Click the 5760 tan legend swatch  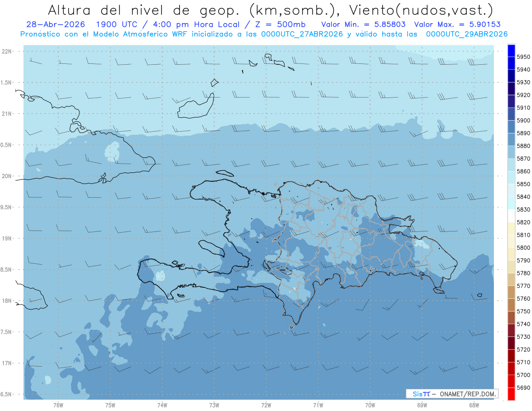click(x=511, y=292)
